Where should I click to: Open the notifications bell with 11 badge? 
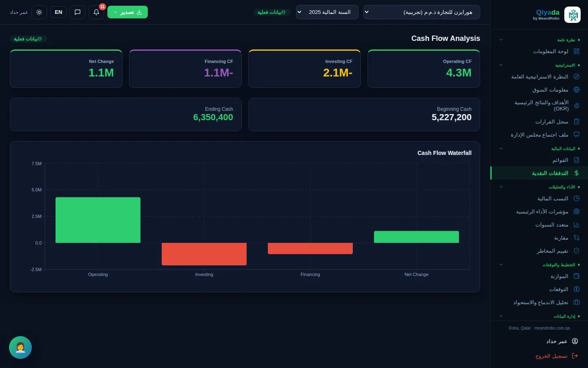96,12
